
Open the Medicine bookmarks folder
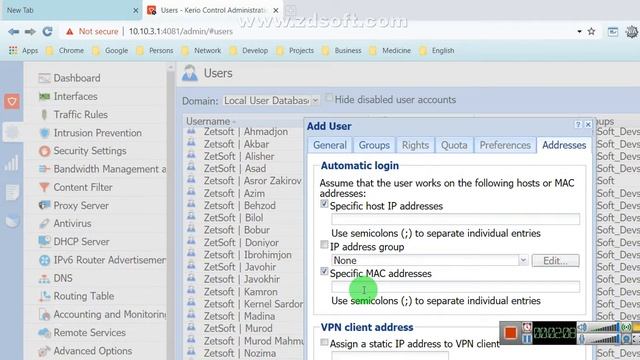[391, 51]
